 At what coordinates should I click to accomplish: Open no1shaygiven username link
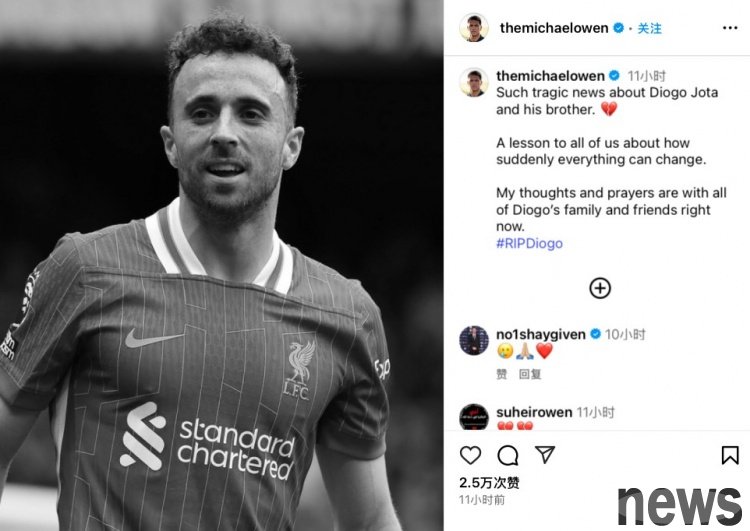540,334
